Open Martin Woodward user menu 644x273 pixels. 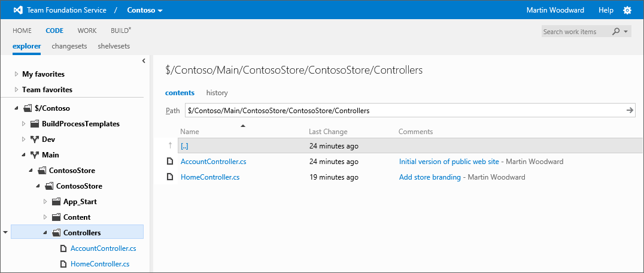coord(555,10)
